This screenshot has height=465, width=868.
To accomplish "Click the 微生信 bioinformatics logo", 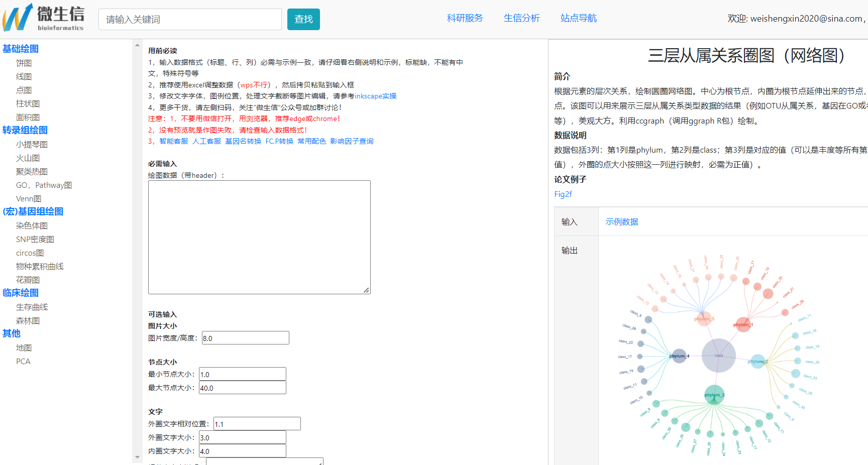I will 43,18.
